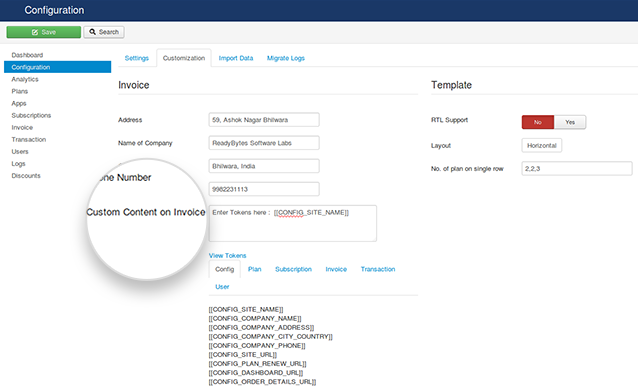The height and width of the screenshot is (391, 638).
Task: Click the magnifier icon on Search
Action: [x=92, y=32]
